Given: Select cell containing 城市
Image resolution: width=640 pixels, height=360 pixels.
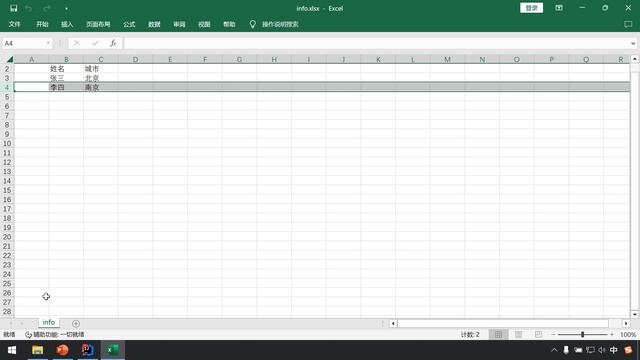Looking at the screenshot, I should [x=101, y=69].
